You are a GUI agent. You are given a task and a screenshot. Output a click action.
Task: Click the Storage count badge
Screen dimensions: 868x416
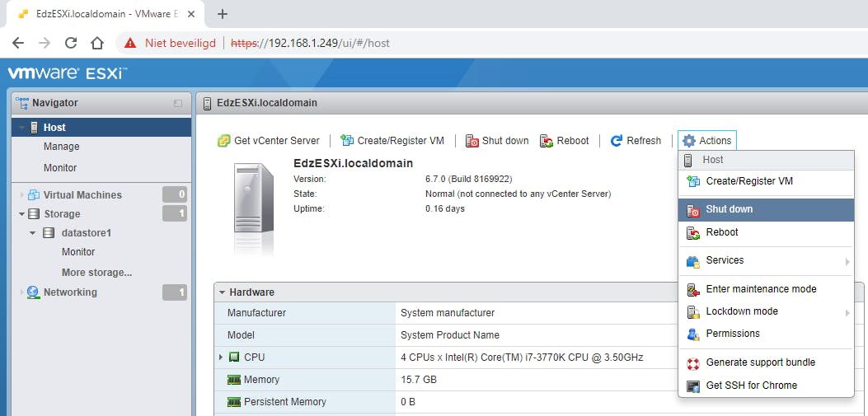pos(175,213)
